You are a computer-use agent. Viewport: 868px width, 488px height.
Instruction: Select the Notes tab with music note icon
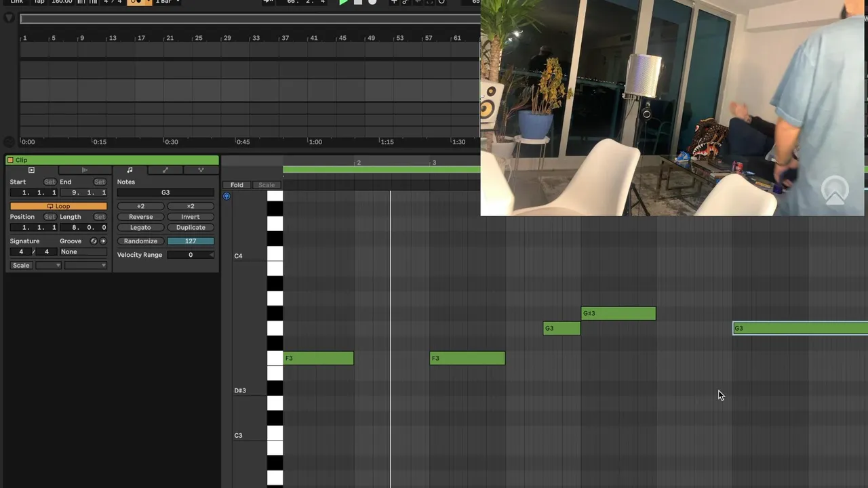point(130,170)
